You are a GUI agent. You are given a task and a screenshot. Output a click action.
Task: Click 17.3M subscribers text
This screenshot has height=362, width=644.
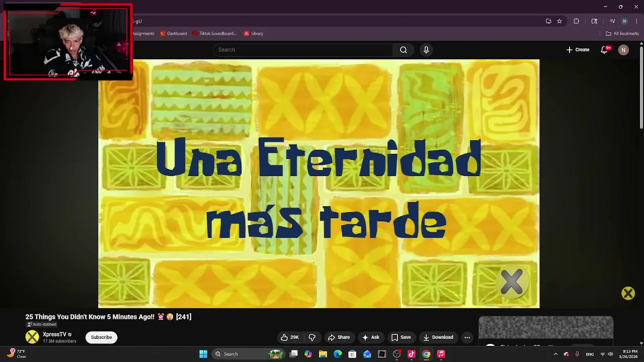point(59,341)
